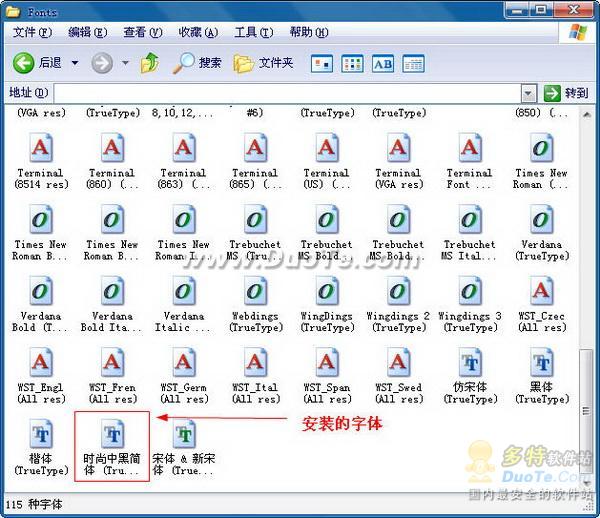Image resolution: width=600 pixels, height=518 pixels.
Task: Select WST_Ital (All res) font
Action: [255, 376]
